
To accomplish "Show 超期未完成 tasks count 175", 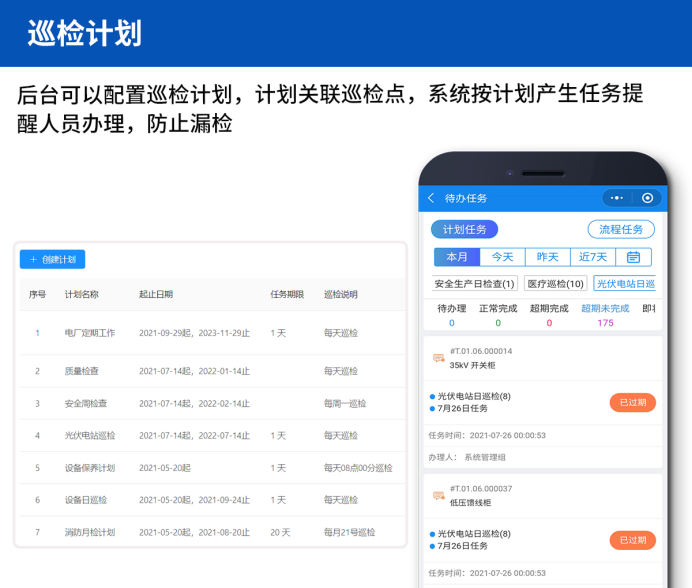I will [605, 316].
